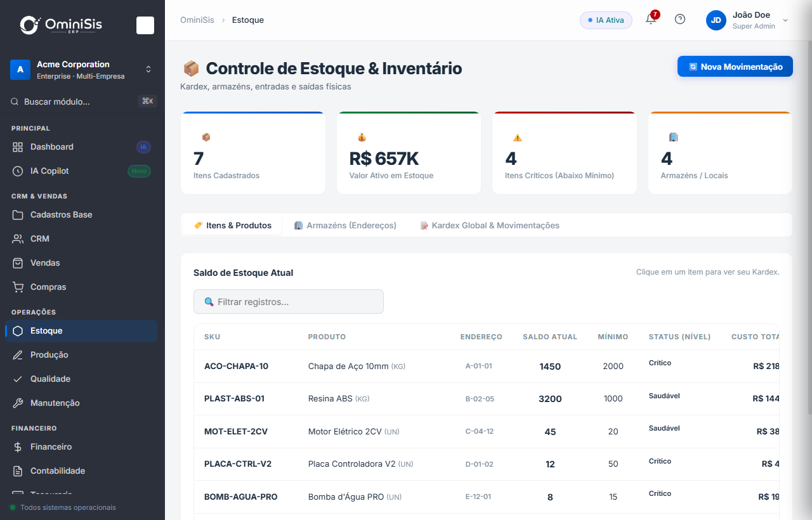Open the help question mark icon
Screen dimensions: 812x520
tap(680, 20)
